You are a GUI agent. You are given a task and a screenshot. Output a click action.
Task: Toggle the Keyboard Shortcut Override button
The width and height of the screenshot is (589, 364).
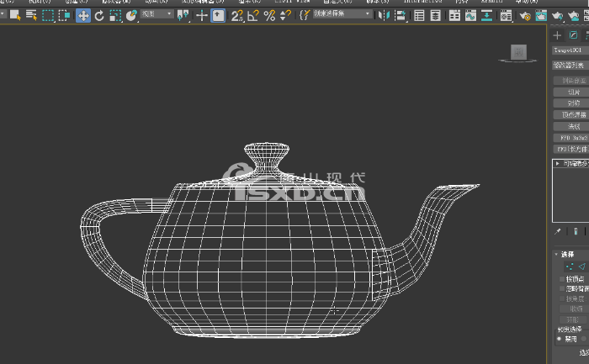point(218,15)
